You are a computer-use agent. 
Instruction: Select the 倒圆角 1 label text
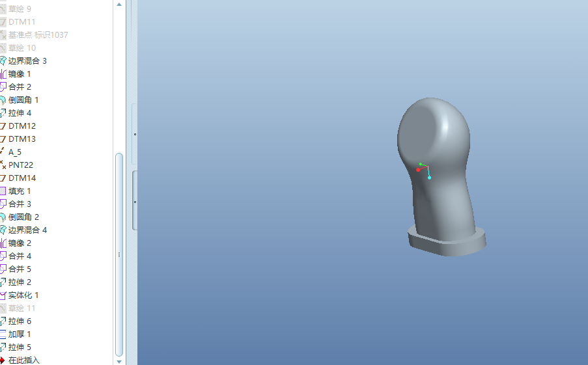[x=23, y=100]
